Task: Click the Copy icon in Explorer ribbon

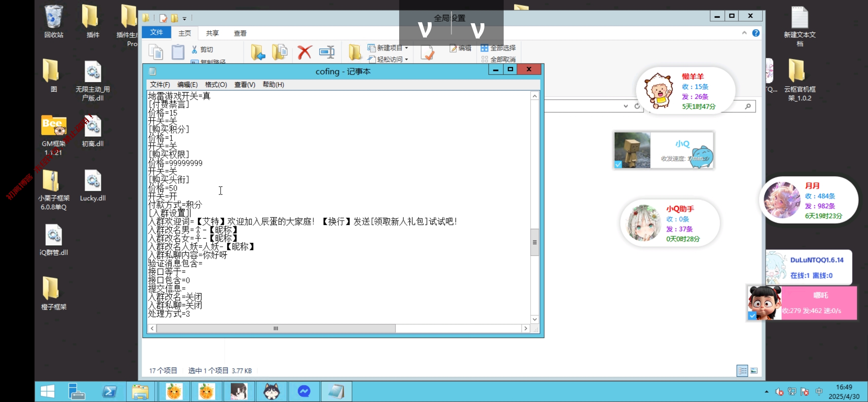Action: 156,52
